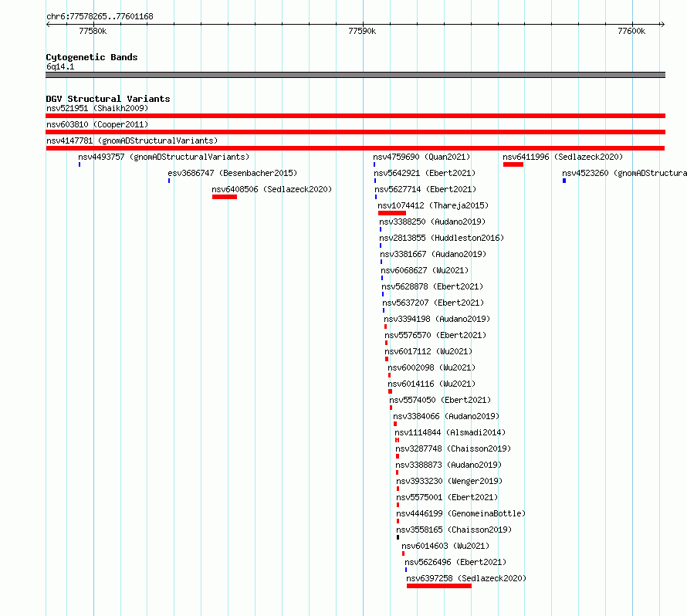Image resolution: width=687 pixels, height=616 pixels.
Task: Click the gray 6q14.1 cytogenetic band bar
Action: tap(355, 75)
